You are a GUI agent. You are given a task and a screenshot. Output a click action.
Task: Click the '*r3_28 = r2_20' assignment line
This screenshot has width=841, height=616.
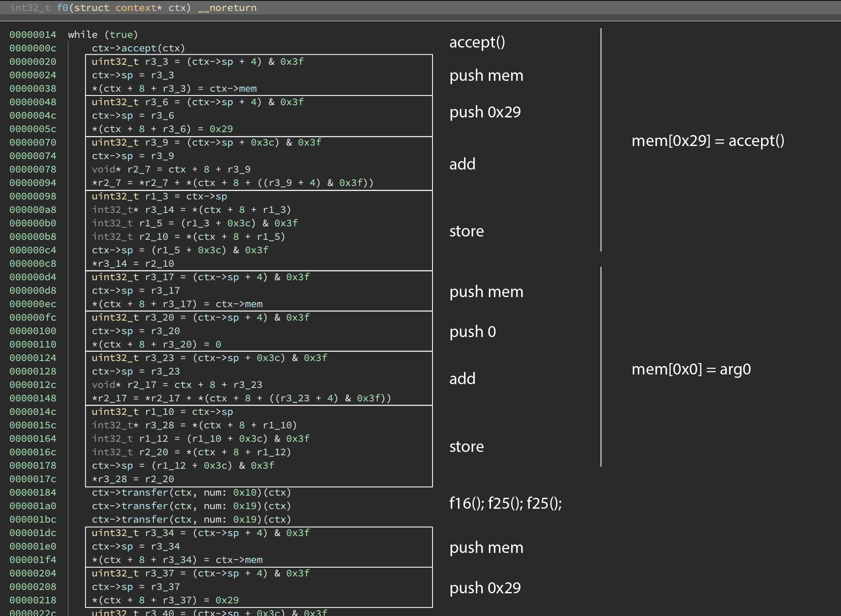133,479
